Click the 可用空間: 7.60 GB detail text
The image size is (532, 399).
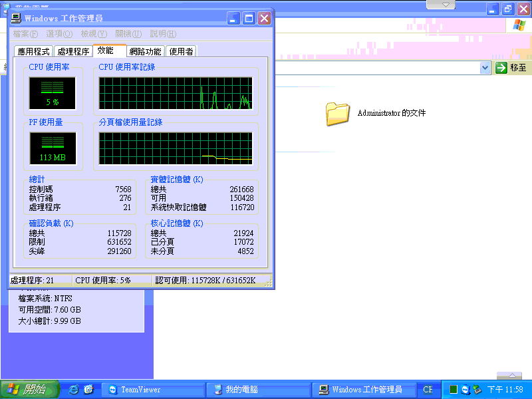point(49,310)
